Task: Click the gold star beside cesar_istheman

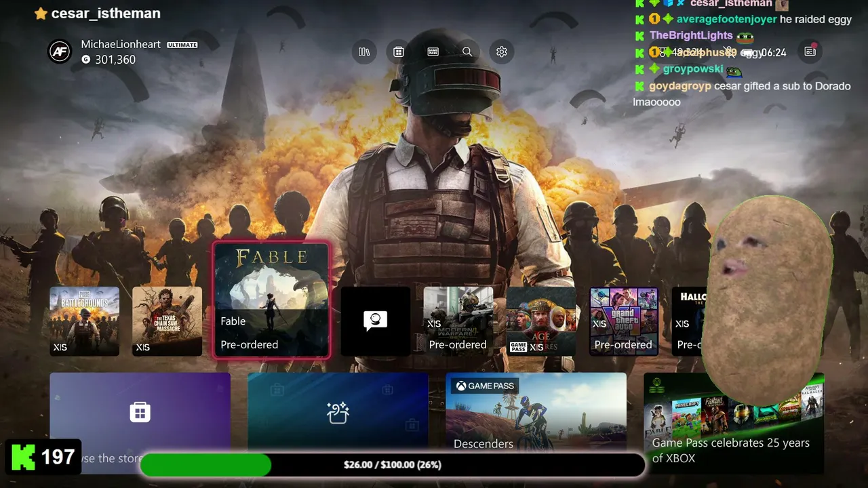Action: [x=41, y=14]
